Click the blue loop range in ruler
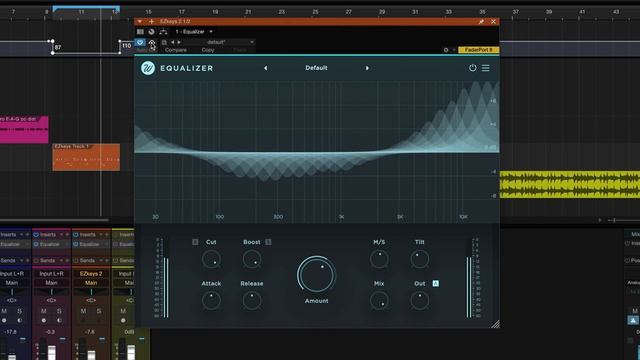This screenshot has width=640, height=360. (86, 8)
